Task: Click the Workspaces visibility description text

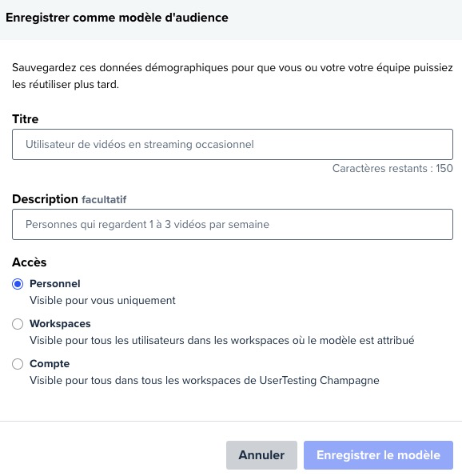Action: [x=221, y=340]
